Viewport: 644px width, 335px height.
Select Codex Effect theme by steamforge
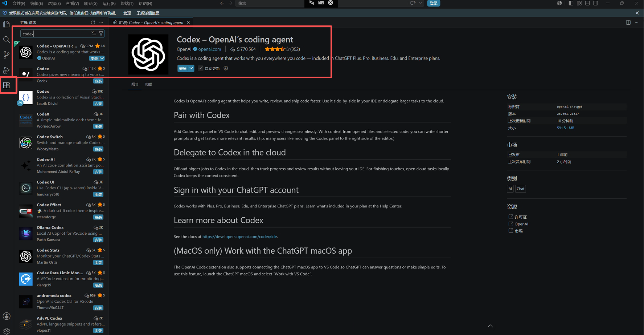(x=61, y=211)
